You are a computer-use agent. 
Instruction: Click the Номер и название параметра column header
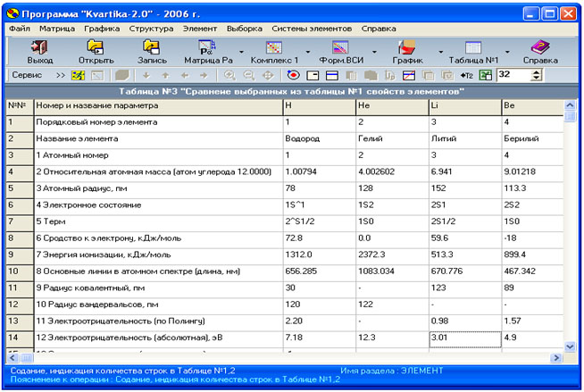[x=158, y=107]
